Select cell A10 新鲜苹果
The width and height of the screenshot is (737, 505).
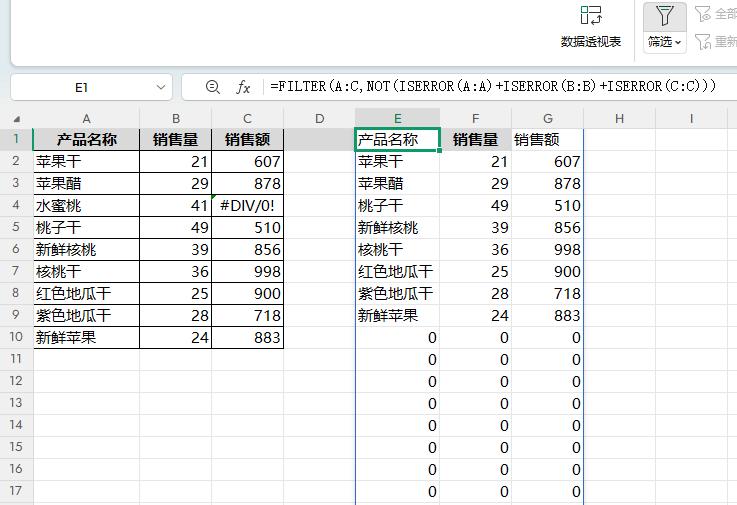[x=86, y=338]
